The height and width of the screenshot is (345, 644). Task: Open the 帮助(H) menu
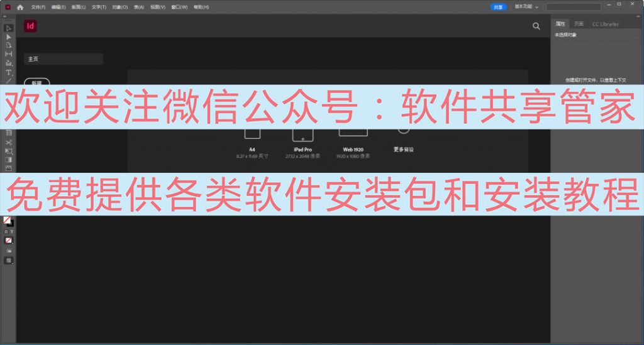click(201, 7)
